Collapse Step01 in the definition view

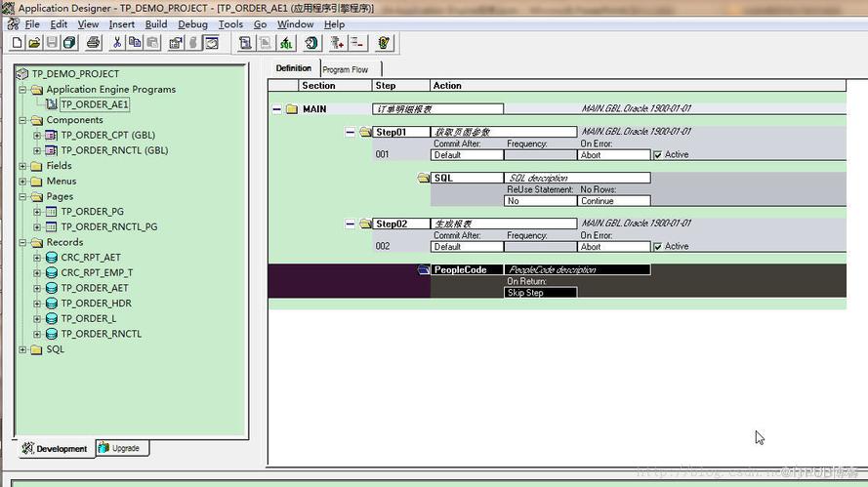tap(351, 132)
